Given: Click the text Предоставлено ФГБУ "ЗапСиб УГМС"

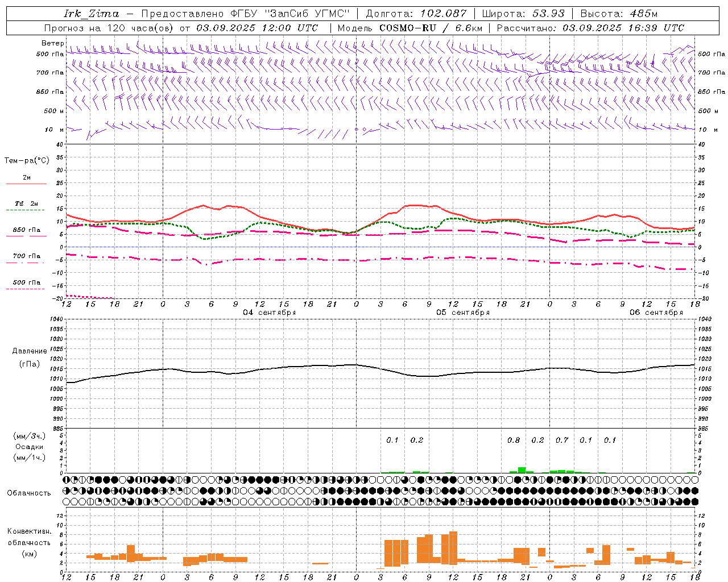Looking at the screenshot, I should 245,14.
